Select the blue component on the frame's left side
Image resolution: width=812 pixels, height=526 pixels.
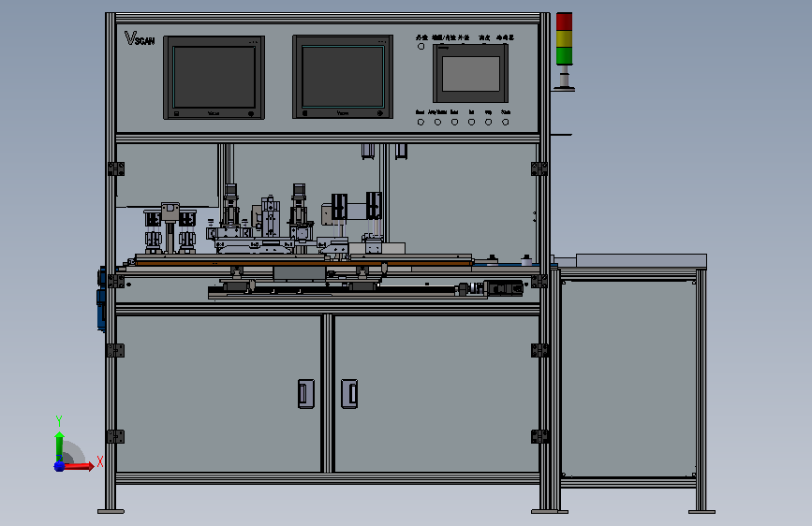101,299
